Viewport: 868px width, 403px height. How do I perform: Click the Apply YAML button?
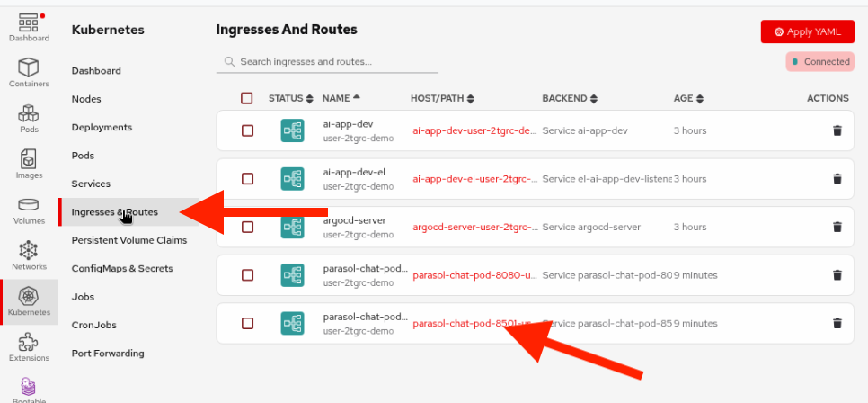807,31
